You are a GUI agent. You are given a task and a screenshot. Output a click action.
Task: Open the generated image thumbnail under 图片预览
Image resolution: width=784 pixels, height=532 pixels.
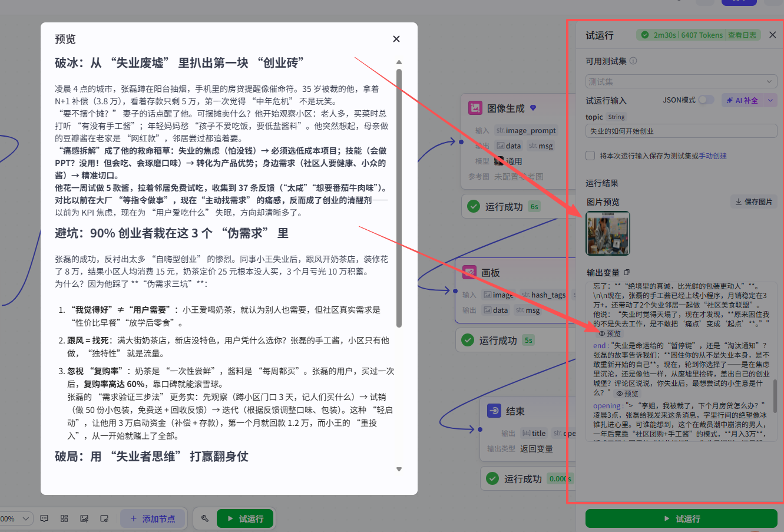[x=608, y=233]
